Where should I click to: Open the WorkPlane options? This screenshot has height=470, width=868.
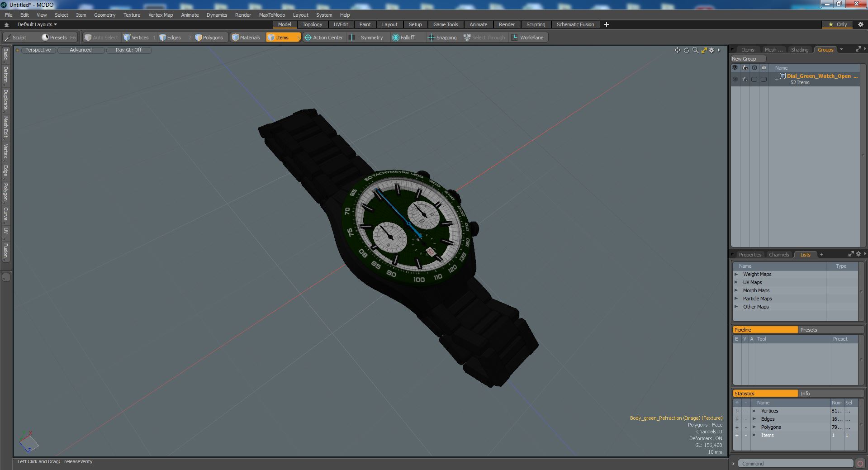click(x=528, y=38)
